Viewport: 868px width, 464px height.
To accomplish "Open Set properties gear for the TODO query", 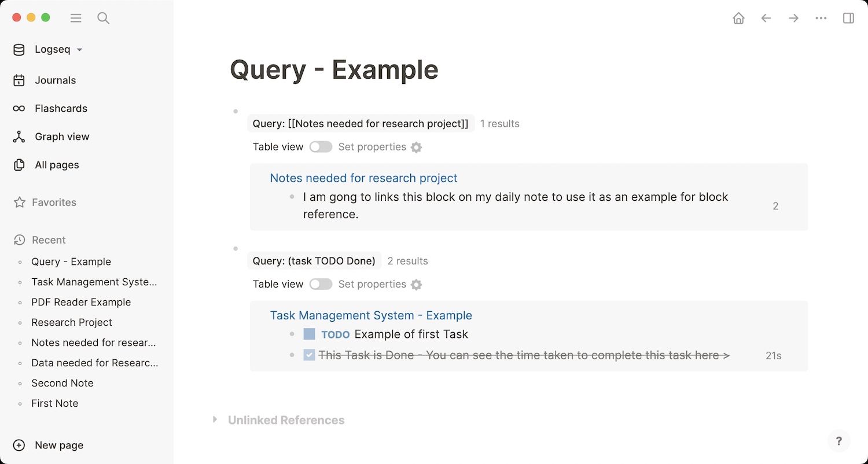I will [416, 284].
